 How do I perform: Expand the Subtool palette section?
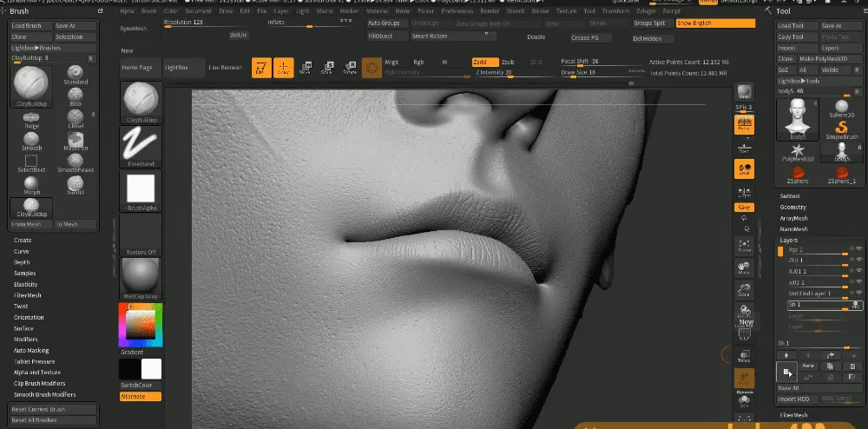coord(790,196)
